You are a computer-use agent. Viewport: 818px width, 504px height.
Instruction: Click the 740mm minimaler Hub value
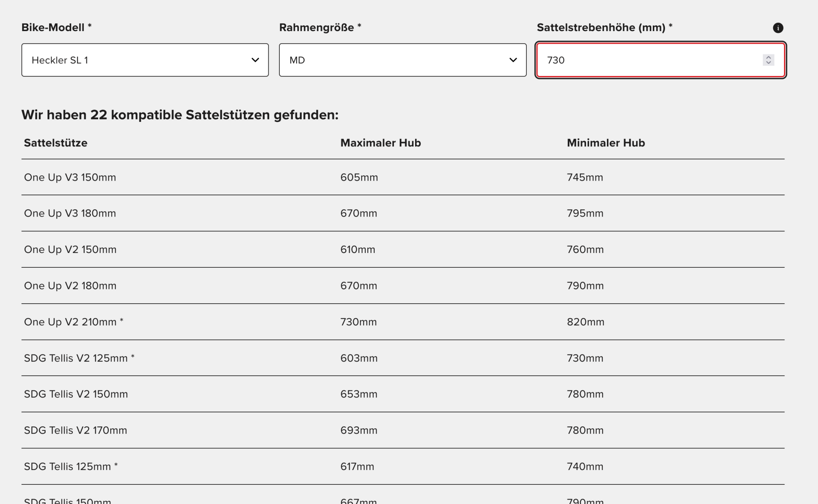tap(585, 466)
